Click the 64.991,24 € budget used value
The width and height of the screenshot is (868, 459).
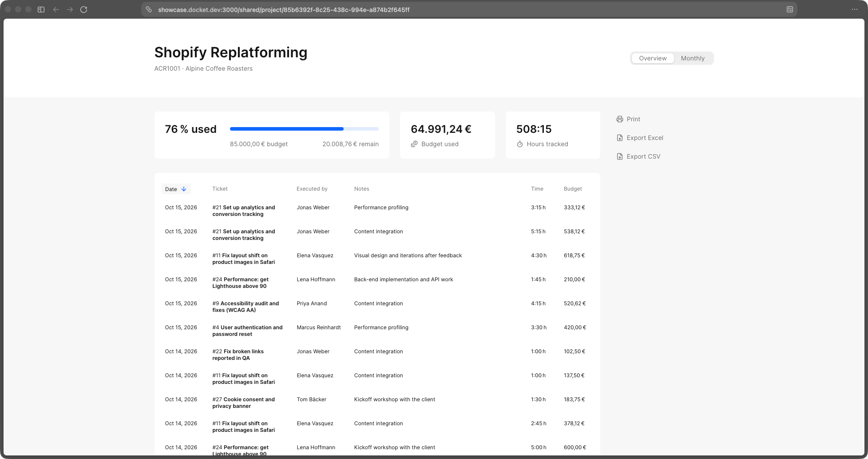click(x=441, y=129)
